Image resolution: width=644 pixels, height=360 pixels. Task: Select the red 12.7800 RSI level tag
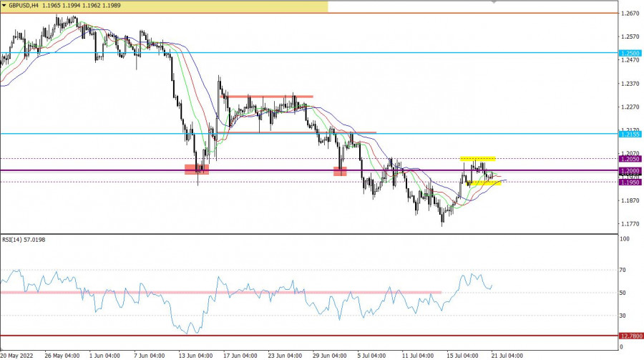tap(630, 336)
